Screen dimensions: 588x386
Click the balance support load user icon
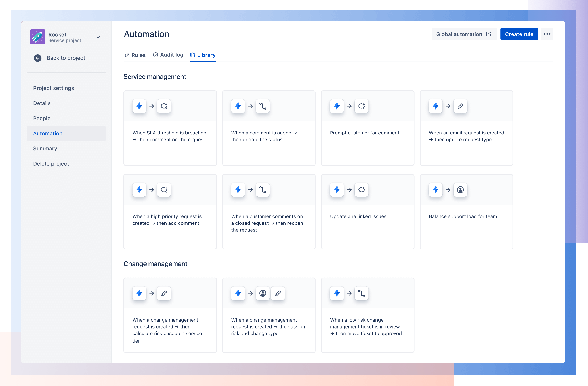pyautogui.click(x=460, y=190)
